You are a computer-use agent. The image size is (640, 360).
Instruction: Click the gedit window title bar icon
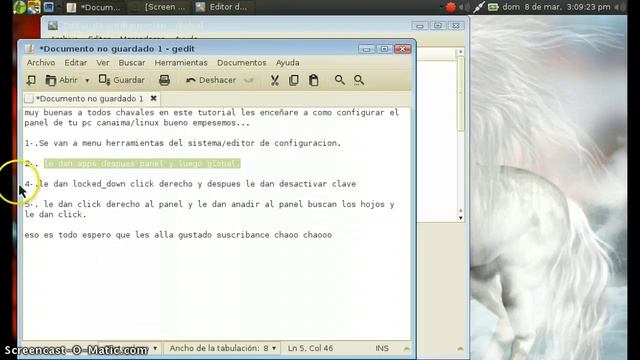coord(29,49)
